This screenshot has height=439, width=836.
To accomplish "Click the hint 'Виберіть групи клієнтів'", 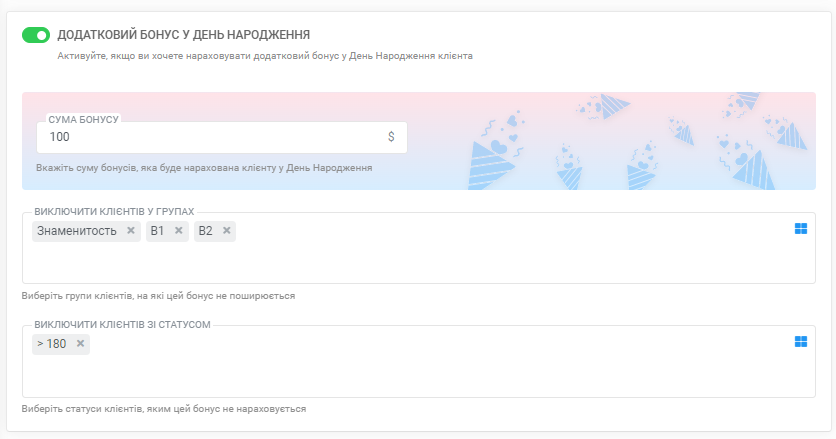I will click(158, 296).
